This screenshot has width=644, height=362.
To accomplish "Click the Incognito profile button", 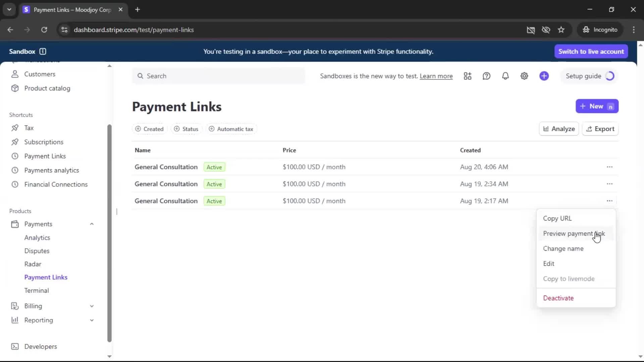I will coord(600,30).
